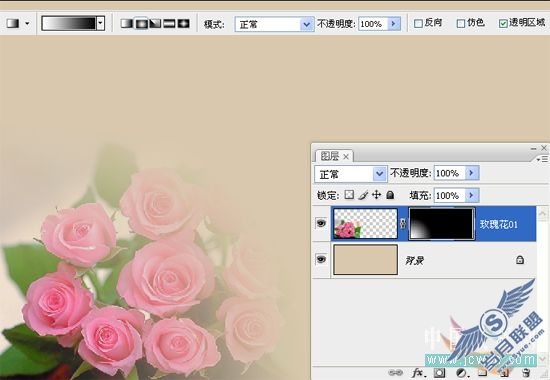The width and height of the screenshot is (550, 380).
Task: Click the layers panel 不透明度 value field
Action: (x=449, y=173)
